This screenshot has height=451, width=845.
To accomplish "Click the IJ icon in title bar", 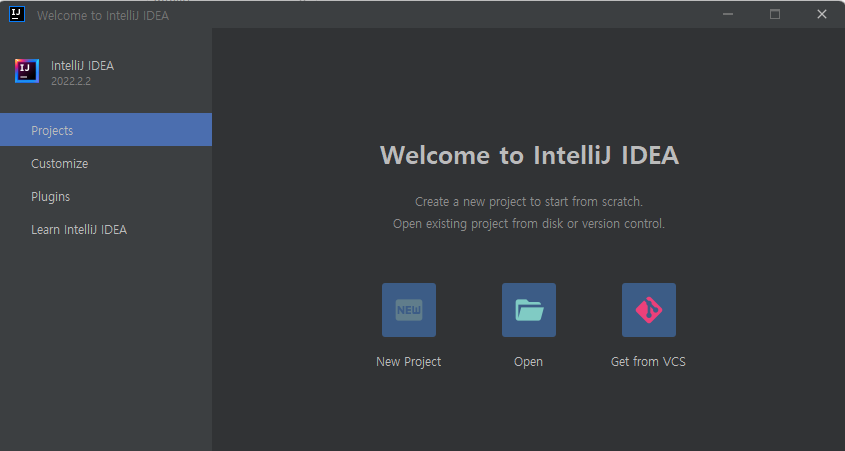I will click(17, 14).
